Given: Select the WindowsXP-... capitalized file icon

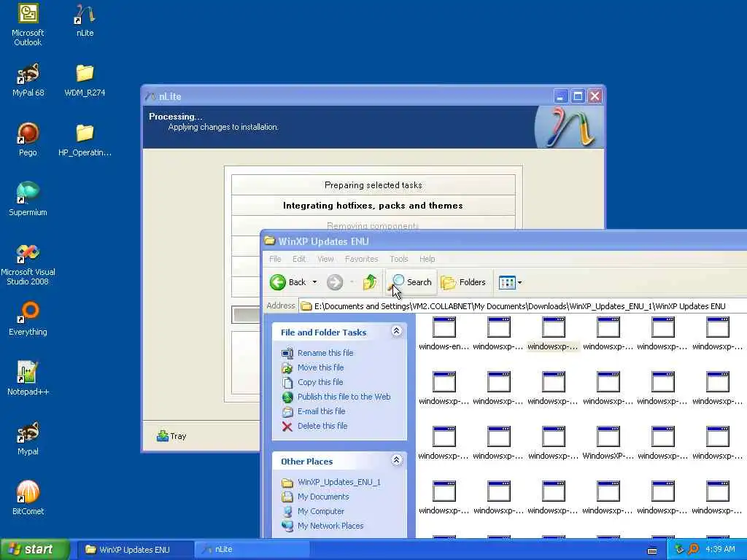Looking at the screenshot, I should [608, 443].
